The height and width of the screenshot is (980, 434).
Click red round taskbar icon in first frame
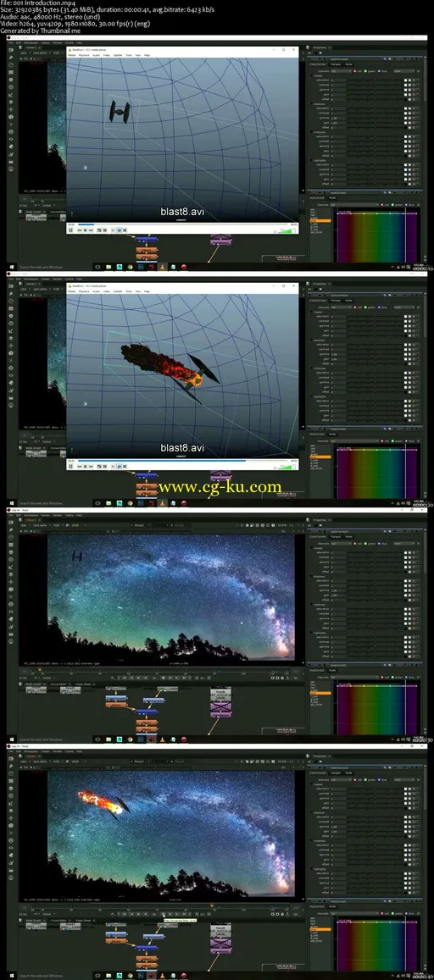[x=184, y=267]
